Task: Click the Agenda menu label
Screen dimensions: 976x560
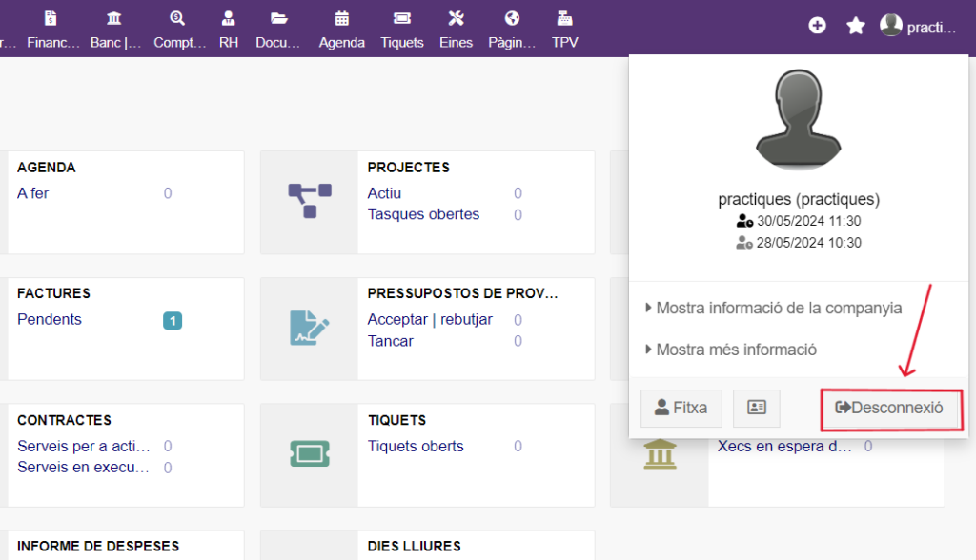Action: [x=342, y=43]
